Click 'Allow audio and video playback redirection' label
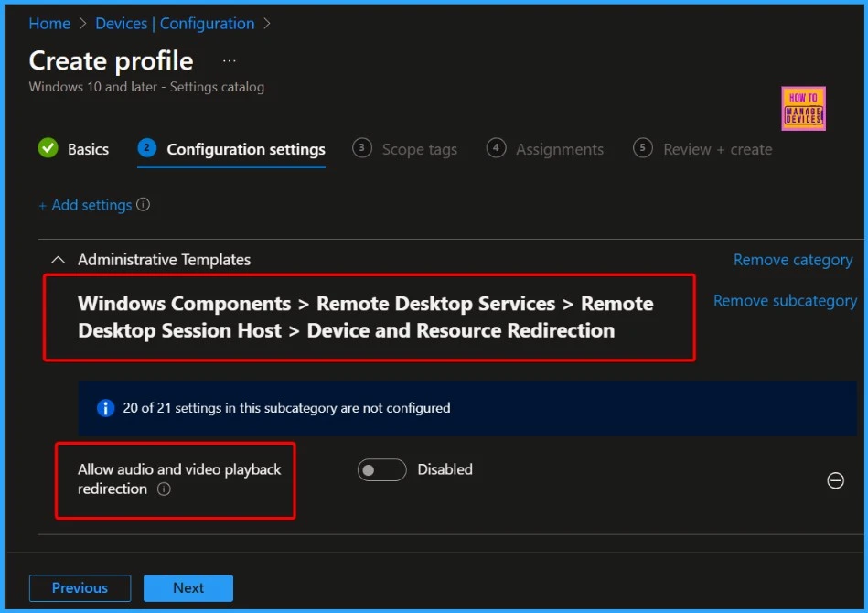 [x=179, y=479]
